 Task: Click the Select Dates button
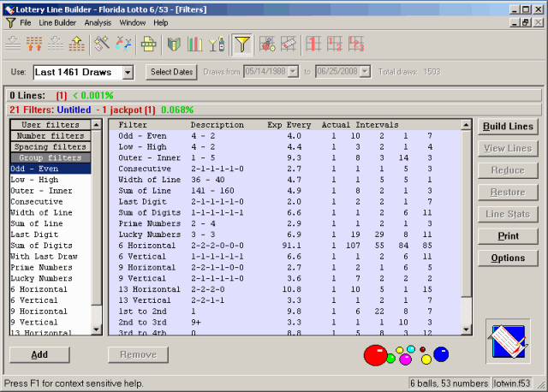(x=171, y=72)
